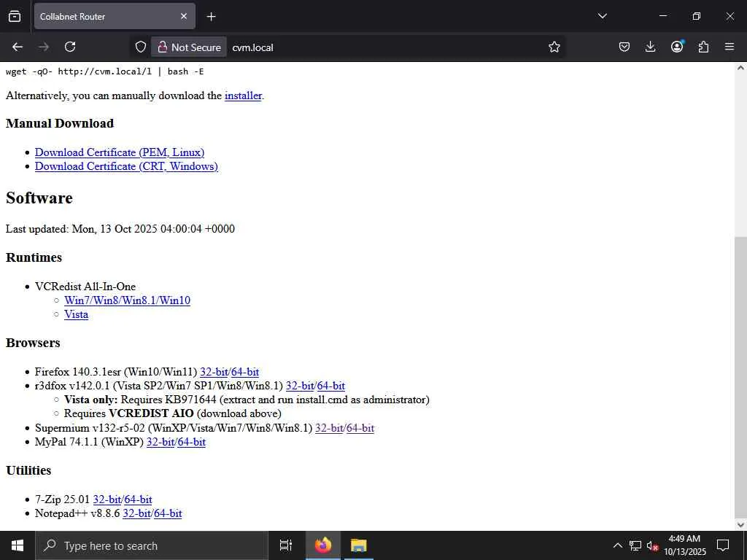Click the Not Secure lock indicator
This screenshot has height=560, width=747.
pyautogui.click(x=189, y=47)
